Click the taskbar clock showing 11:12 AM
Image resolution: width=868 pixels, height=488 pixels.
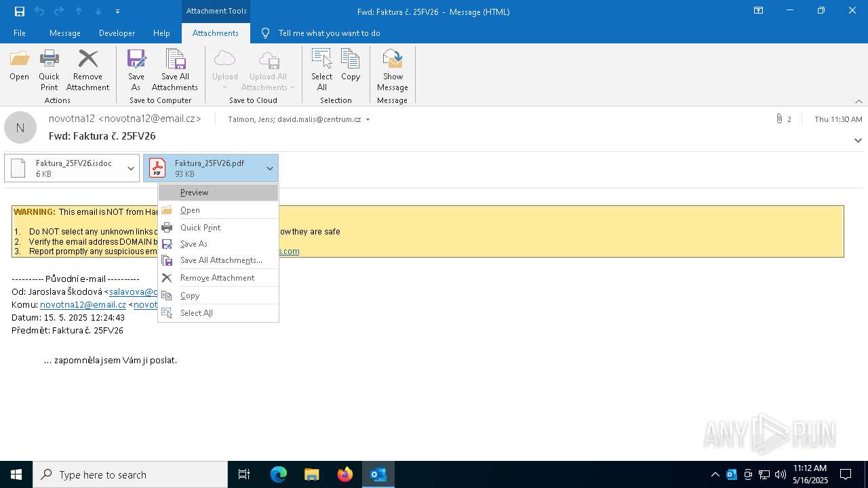(x=810, y=474)
